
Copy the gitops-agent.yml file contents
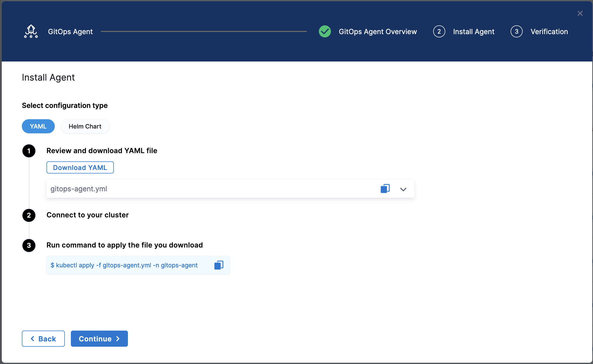385,189
